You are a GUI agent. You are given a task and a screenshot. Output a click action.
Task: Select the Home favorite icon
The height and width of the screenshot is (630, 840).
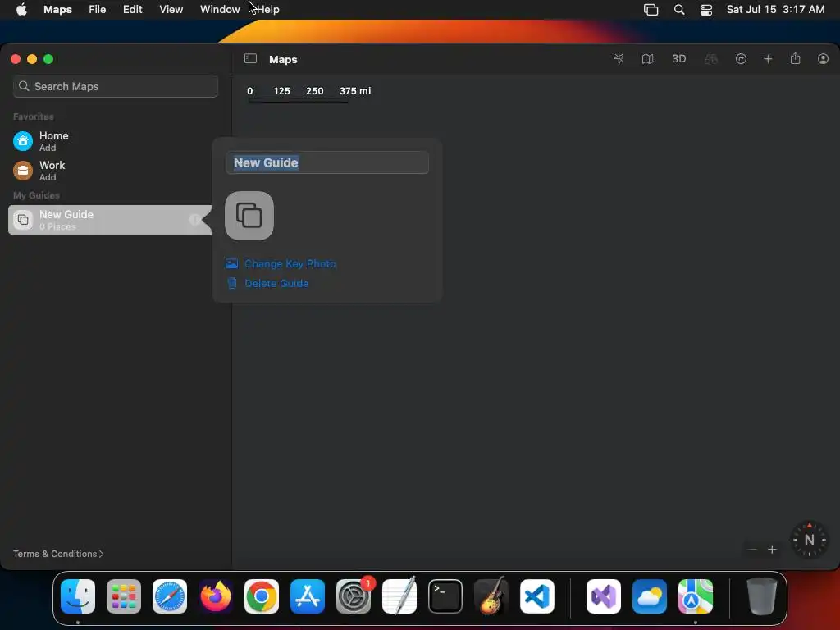point(23,141)
